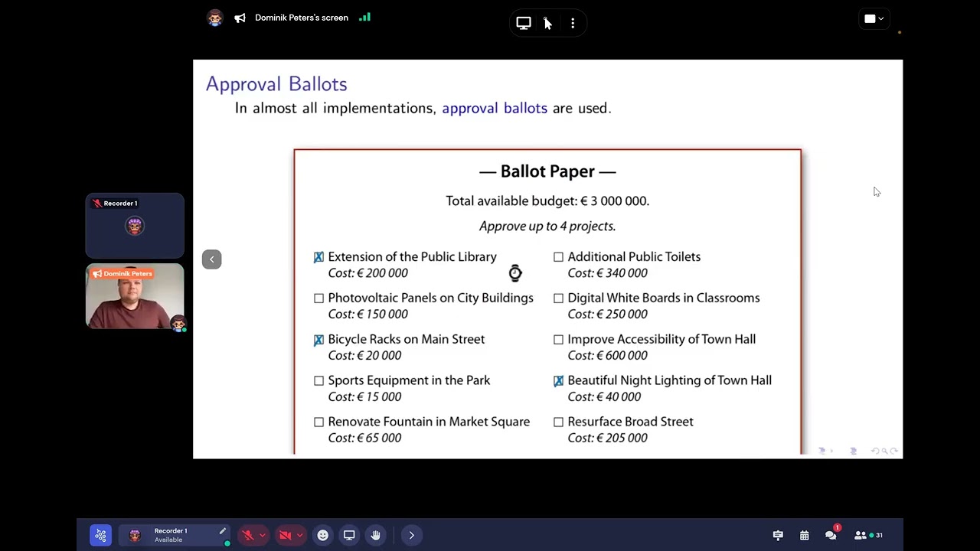Screen dimensions: 980x551
Task: Select the Recorder 1 participant tile
Action: pos(135,226)
